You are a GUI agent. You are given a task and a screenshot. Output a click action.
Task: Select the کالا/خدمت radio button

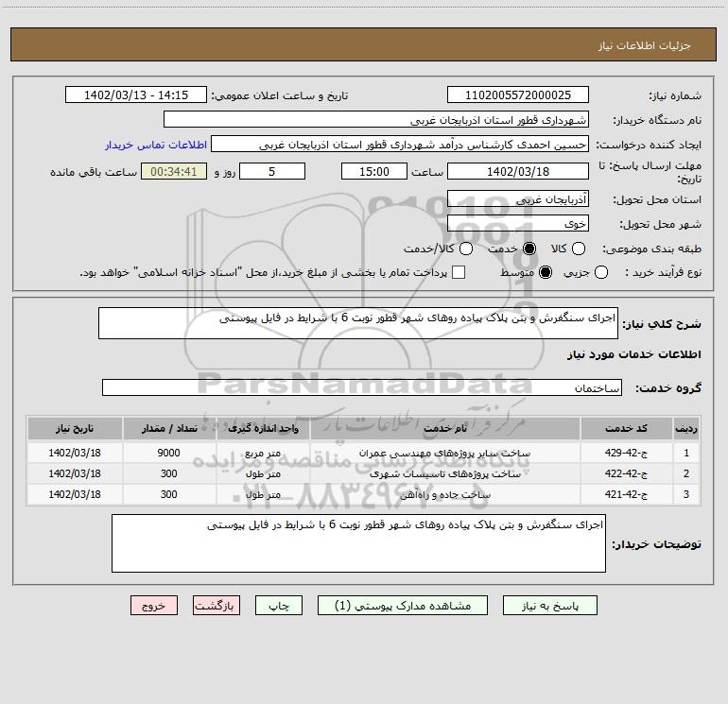click(466, 249)
